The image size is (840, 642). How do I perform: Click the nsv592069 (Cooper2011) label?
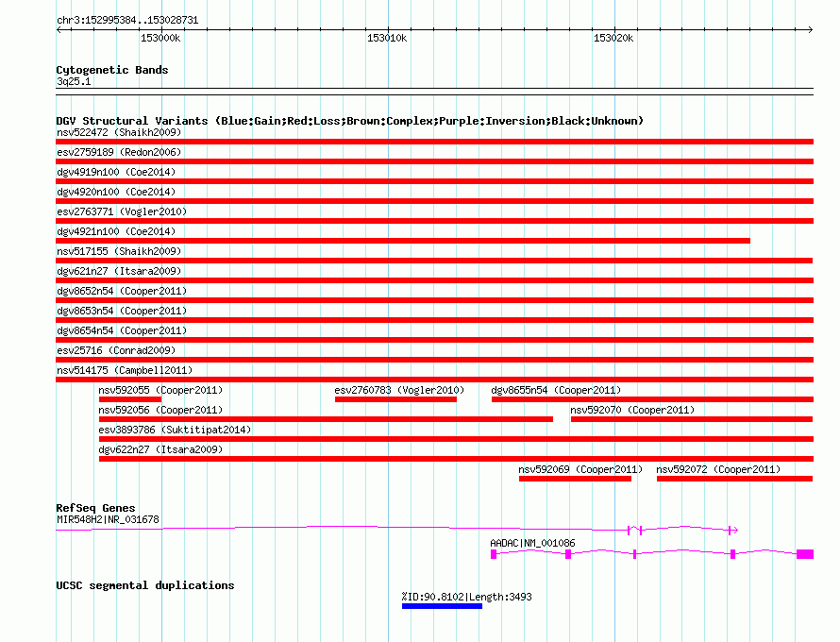pyautogui.click(x=580, y=469)
